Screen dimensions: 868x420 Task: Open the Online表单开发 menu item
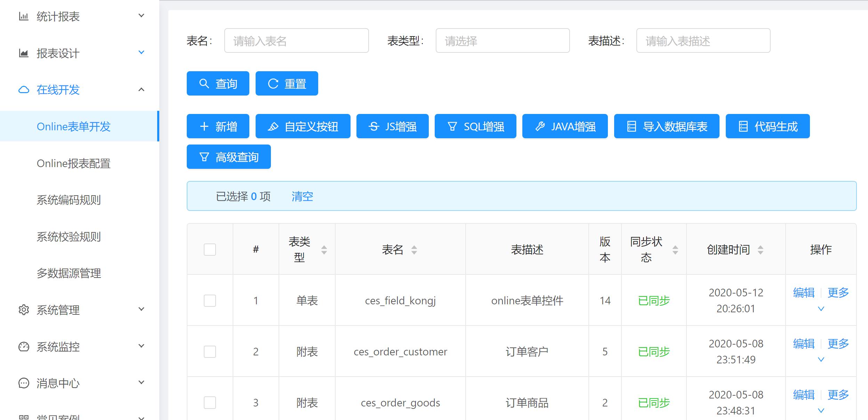80,126
